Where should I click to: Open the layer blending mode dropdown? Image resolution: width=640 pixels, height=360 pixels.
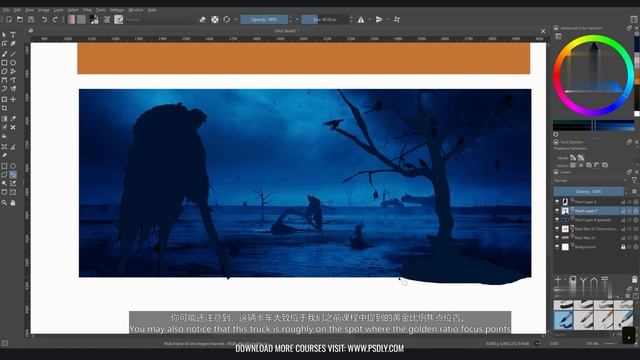tap(590, 180)
